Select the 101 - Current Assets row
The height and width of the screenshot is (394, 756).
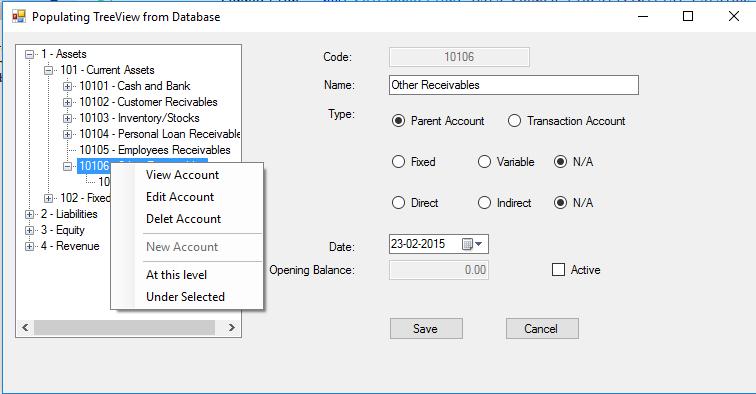[x=107, y=70]
